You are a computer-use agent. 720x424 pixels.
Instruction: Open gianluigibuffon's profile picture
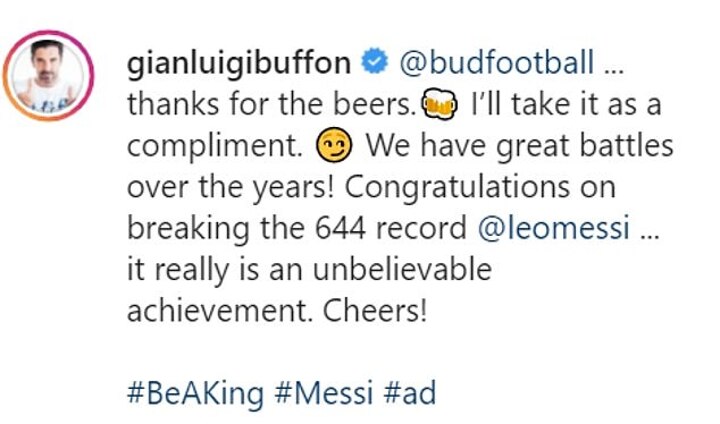[x=48, y=74]
